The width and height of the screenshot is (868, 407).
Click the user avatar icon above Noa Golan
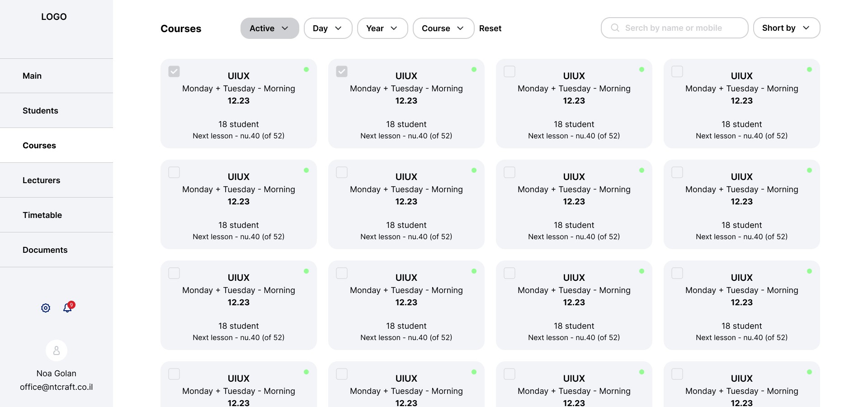pyautogui.click(x=57, y=350)
